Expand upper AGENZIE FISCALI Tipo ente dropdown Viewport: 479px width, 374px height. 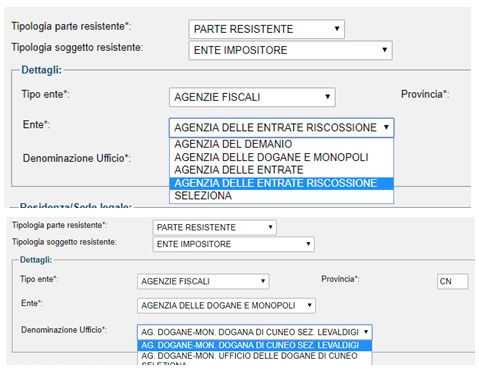coord(252,97)
